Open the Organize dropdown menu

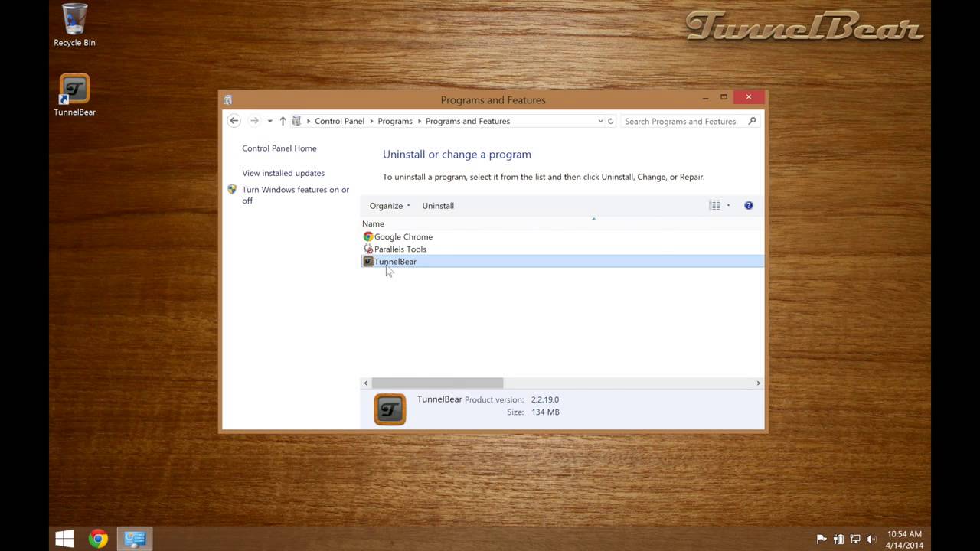[390, 205]
